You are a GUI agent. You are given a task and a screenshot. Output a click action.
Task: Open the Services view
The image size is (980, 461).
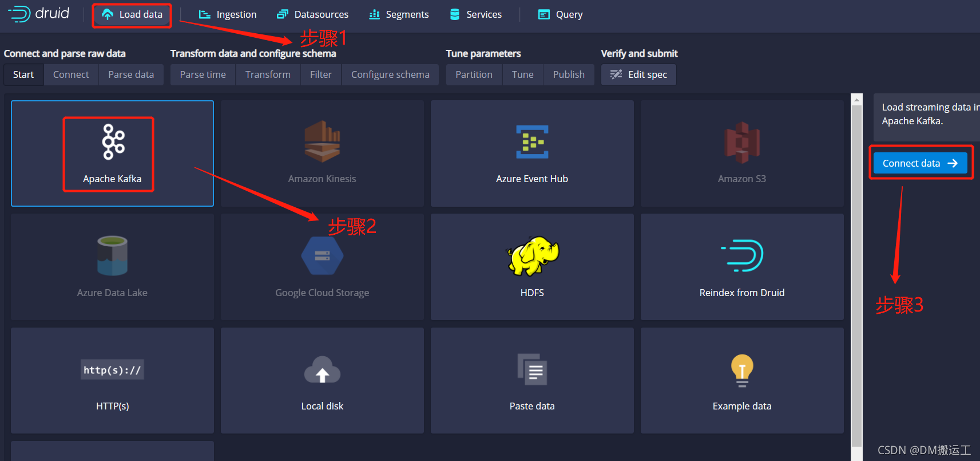pos(475,14)
